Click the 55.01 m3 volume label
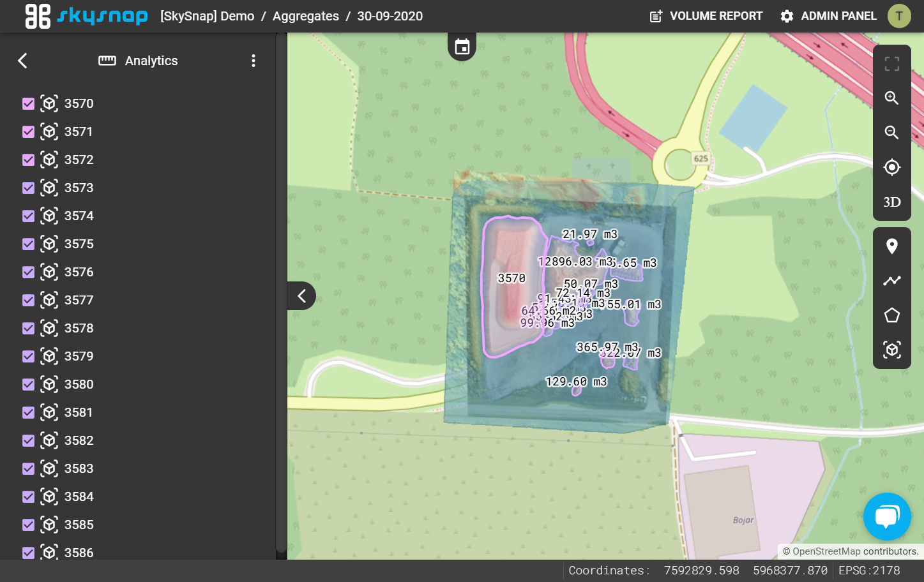 pos(634,304)
